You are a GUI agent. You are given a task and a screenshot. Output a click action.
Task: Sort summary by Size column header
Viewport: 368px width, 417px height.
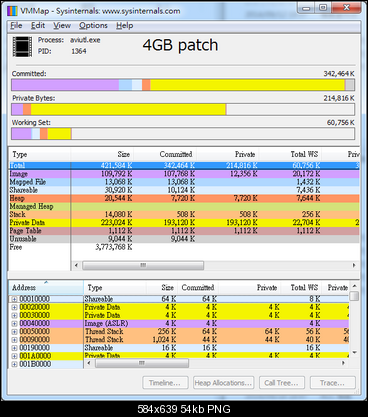[x=102, y=154]
